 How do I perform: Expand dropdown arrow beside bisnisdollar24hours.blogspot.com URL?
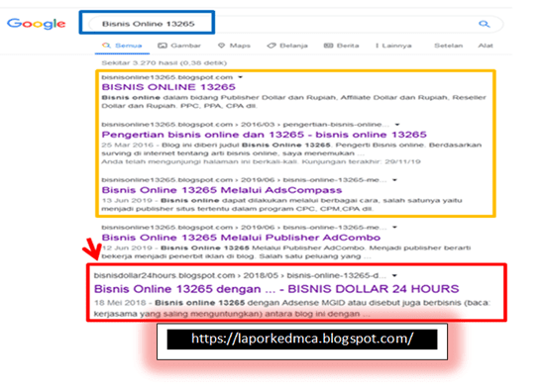tap(394, 275)
